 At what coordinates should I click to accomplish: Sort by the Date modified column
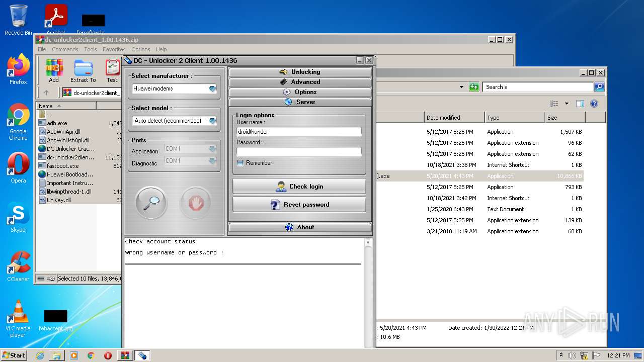click(x=454, y=118)
